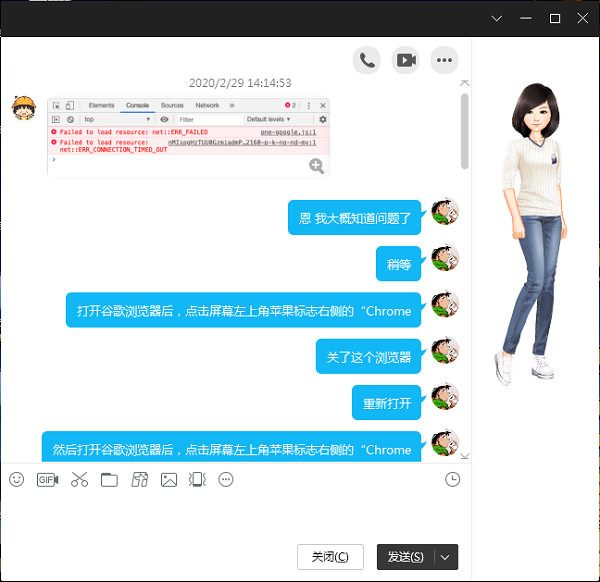
Task: Select the screenshot scissors tool
Action: coord(79,479)
